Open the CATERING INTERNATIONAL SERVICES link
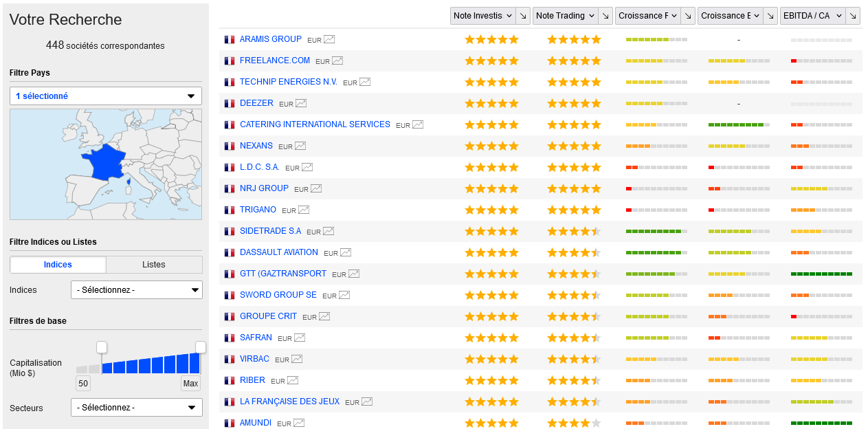Viewport: 868px width, 429px height. (315, 124)
